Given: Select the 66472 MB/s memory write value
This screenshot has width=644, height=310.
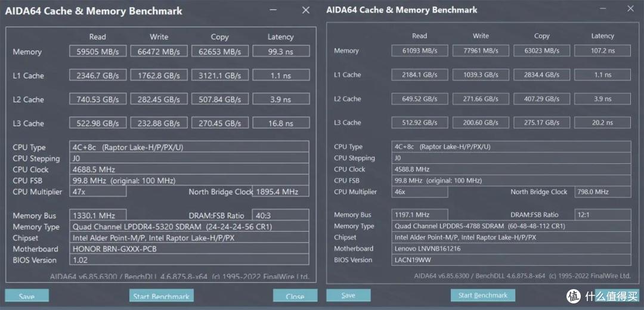Looking at the screenshot, I should pos(159,51).
